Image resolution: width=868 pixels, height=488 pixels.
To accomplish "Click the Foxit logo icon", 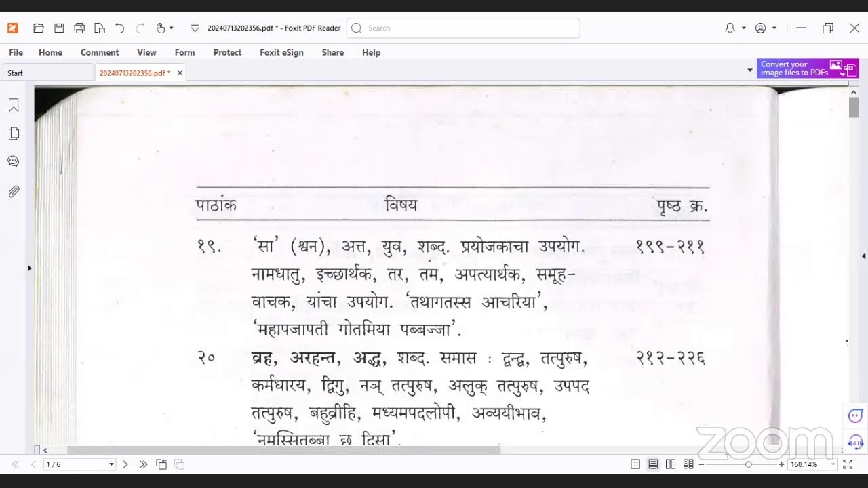I will pyautogui.click(x=13, y=28).
